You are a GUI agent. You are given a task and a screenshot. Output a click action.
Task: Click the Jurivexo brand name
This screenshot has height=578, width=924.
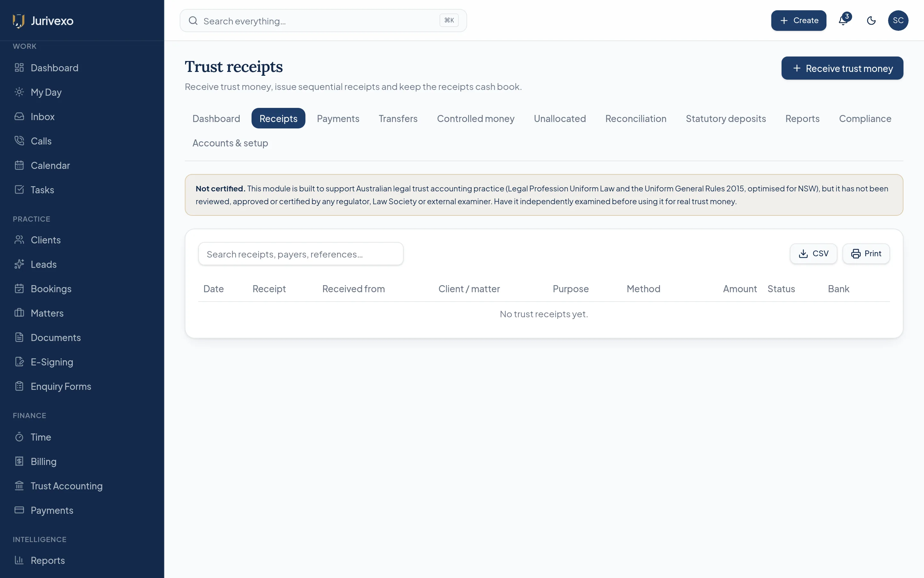[52, 21]
